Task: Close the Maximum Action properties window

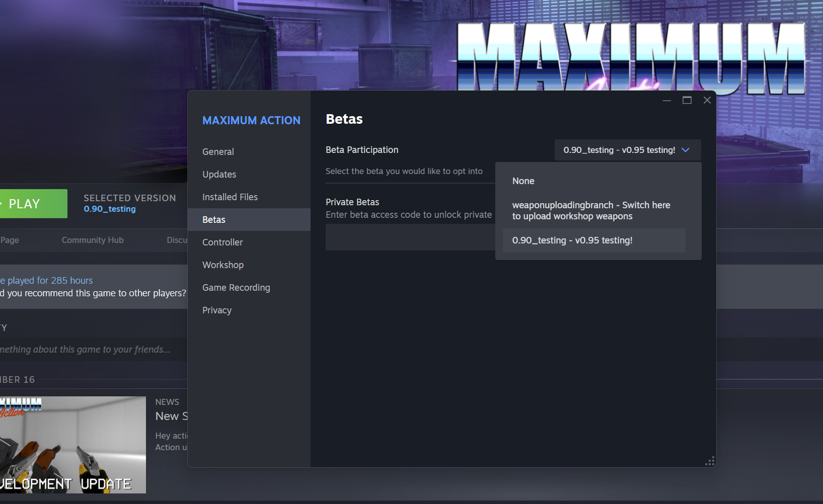Action: pos(707,101)
